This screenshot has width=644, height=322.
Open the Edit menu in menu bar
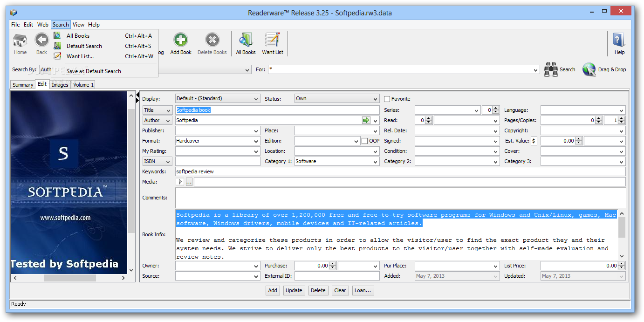pyautogui.click(x=28, y=25)
